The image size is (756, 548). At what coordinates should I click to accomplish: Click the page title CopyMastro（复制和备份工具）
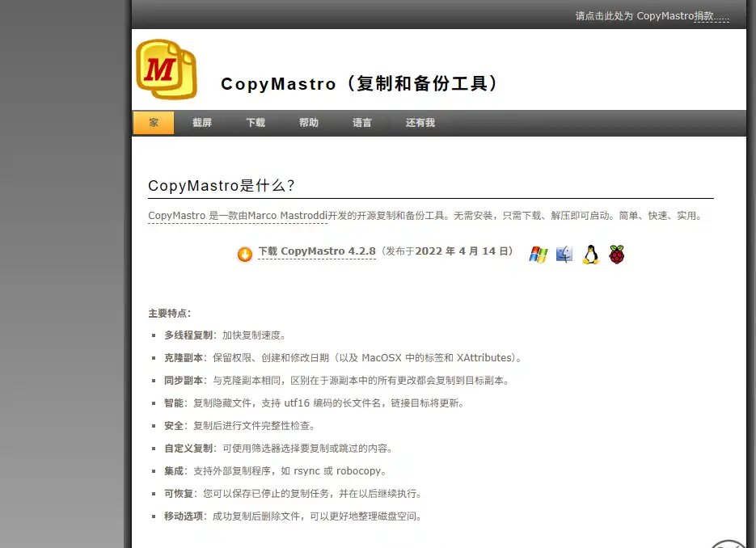(x=359, y=83)
